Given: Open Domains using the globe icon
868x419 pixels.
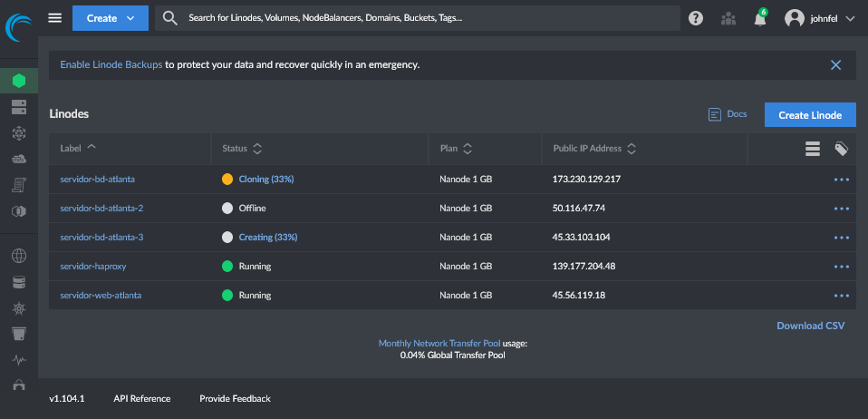Looking at the screenshot, I should click(18, 256).
